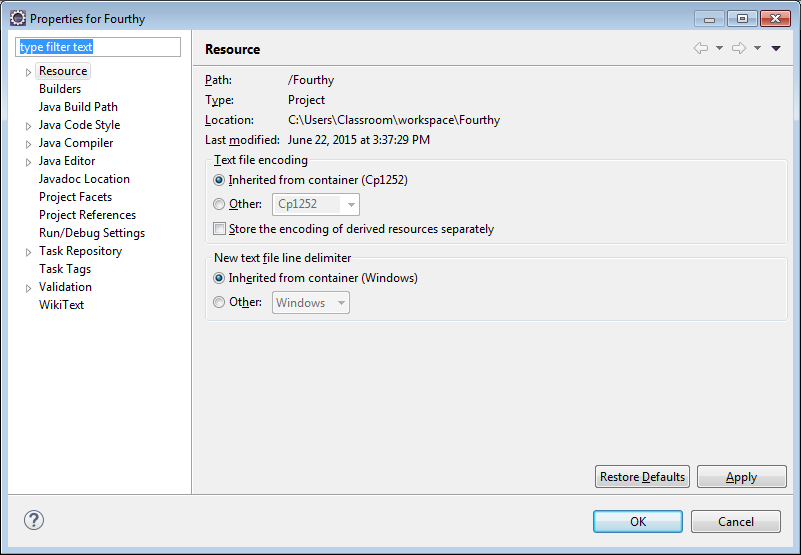
Task: Expand the Validation tree node
Action: point(28,288)
